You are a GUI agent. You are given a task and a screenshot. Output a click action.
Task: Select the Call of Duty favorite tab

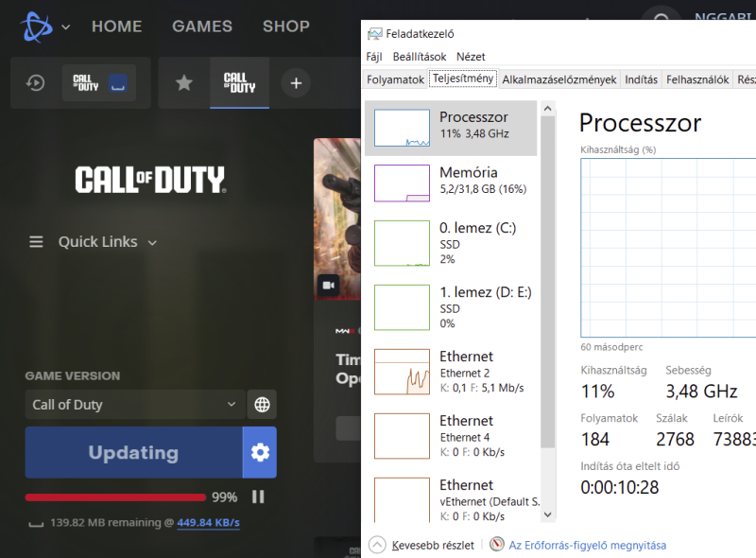pos(239,82)
